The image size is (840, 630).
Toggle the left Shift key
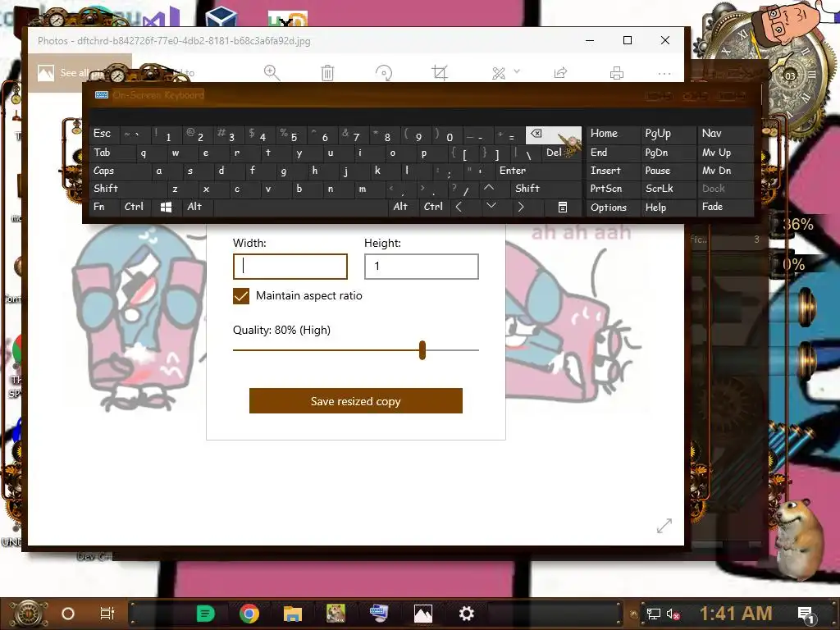129,189
